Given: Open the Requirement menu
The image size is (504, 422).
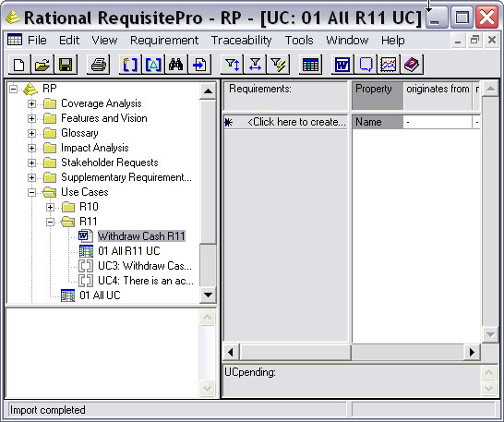Looking at the screenshot, I should (164, 41).
